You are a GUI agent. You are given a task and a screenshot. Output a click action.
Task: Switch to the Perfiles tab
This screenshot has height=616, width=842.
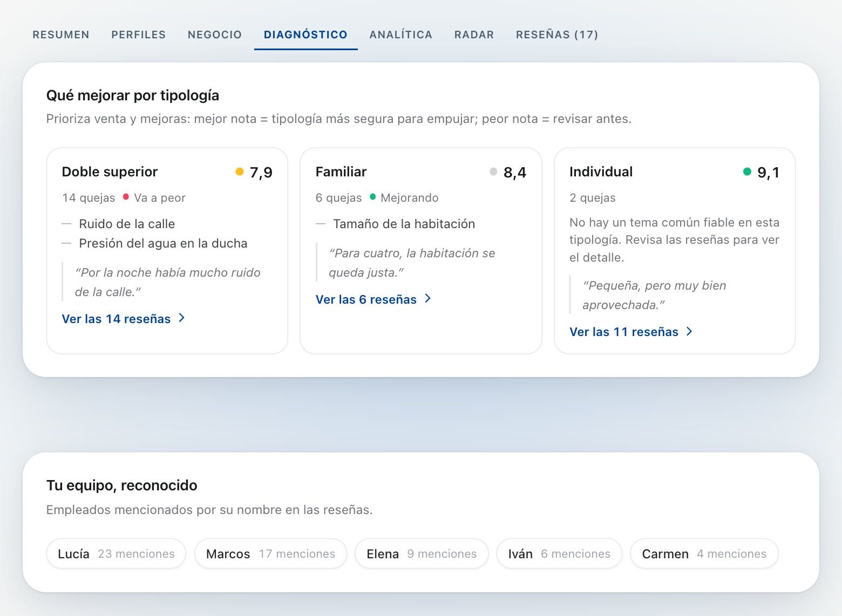[x=139, y=35]
